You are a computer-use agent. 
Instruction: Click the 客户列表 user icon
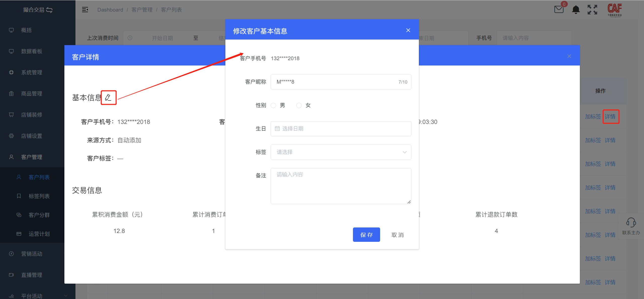(x=19, y=177)
